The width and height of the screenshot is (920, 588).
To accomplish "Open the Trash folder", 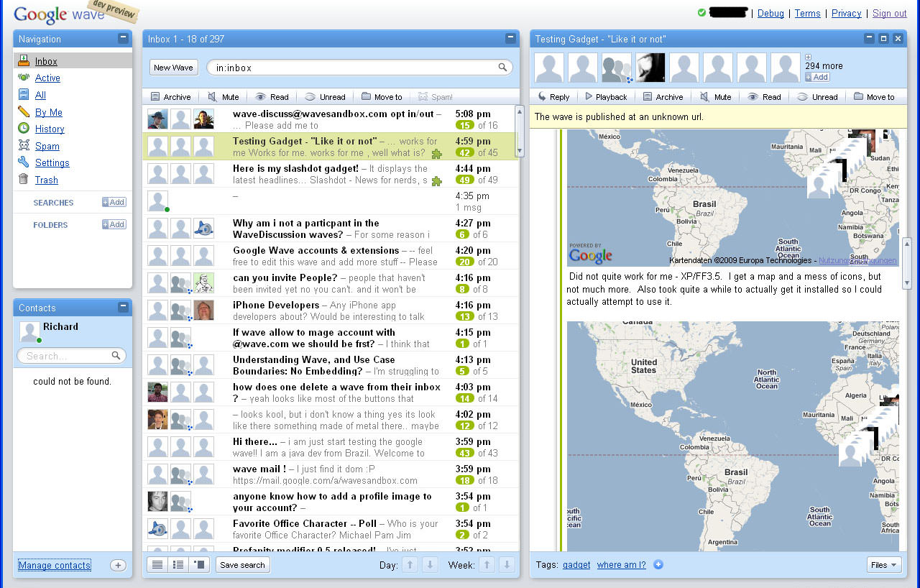I will coord(47,180).
